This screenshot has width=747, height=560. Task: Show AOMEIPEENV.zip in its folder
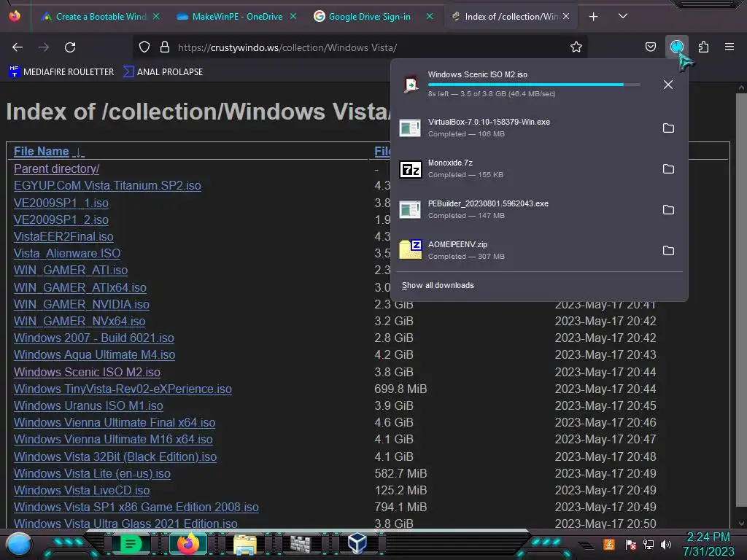point(668,251)
